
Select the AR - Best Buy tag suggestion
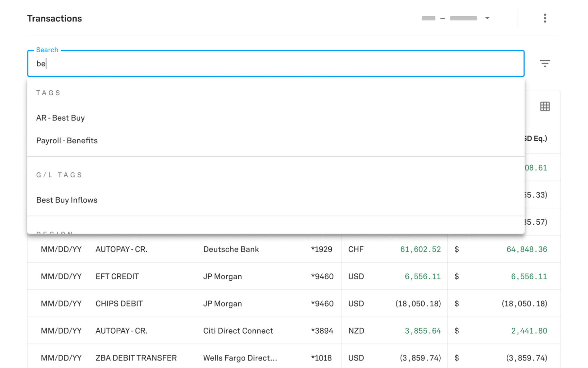coord(60,118)
